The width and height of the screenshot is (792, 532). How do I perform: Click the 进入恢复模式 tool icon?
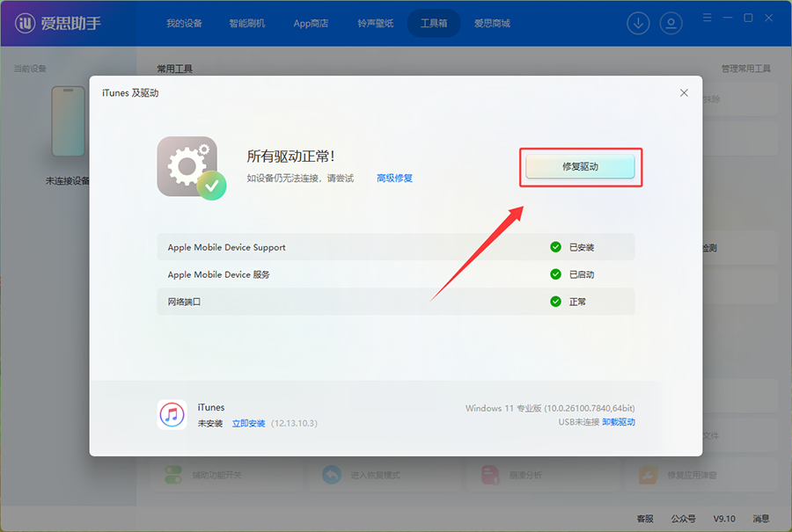tap(331, 474)
